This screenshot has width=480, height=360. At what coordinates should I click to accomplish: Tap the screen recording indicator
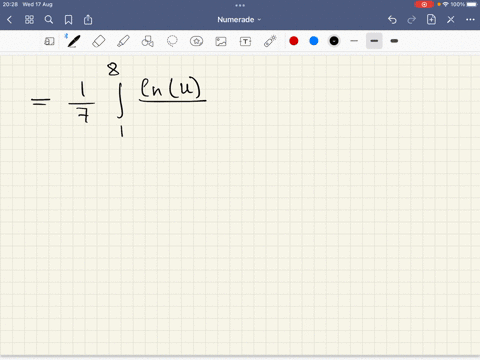pos(424,4)
